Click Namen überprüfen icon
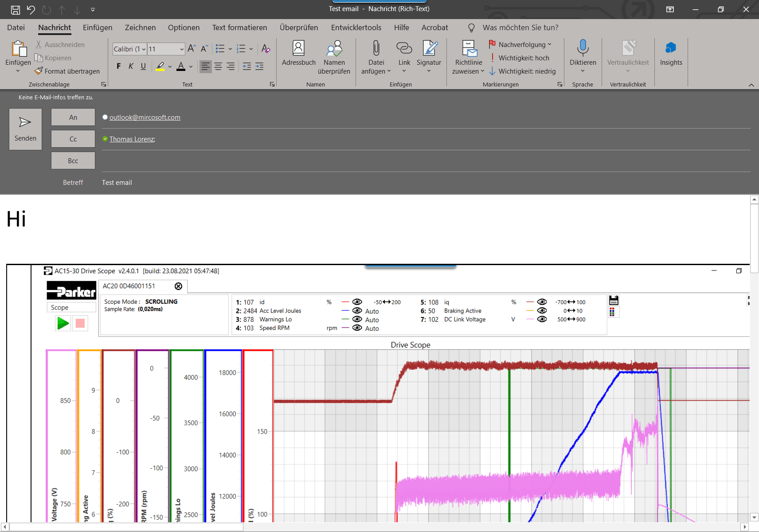The width and height of the screenshot is (759, 532). click(x=334, y=49)
